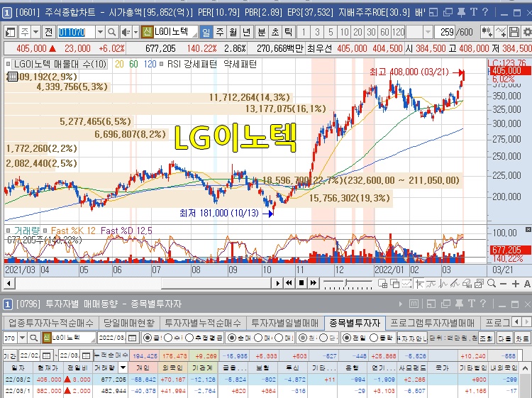Toggle the 주 weekly chart period button
532x398 pixels.
tap(219, 33)
